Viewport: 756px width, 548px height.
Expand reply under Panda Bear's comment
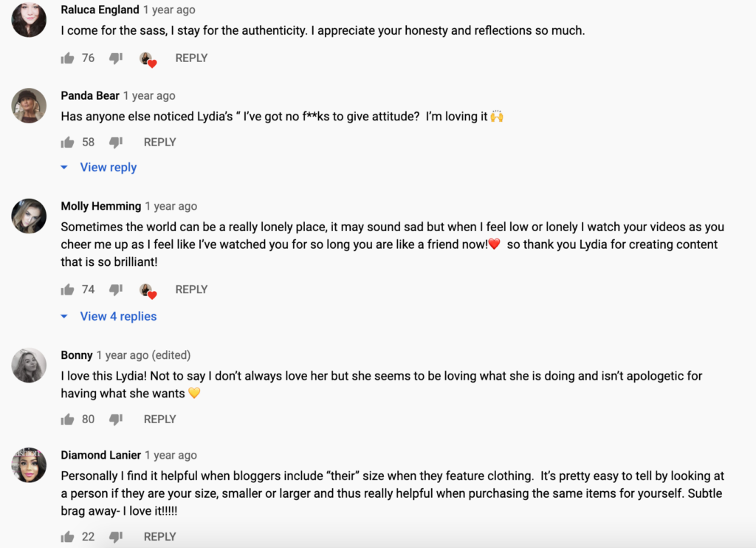pos(108,168)
